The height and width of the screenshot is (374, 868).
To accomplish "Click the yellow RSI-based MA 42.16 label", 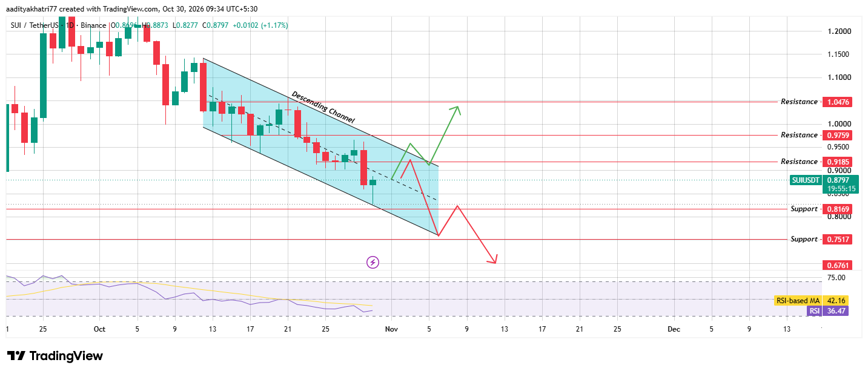I will [812, 300].
